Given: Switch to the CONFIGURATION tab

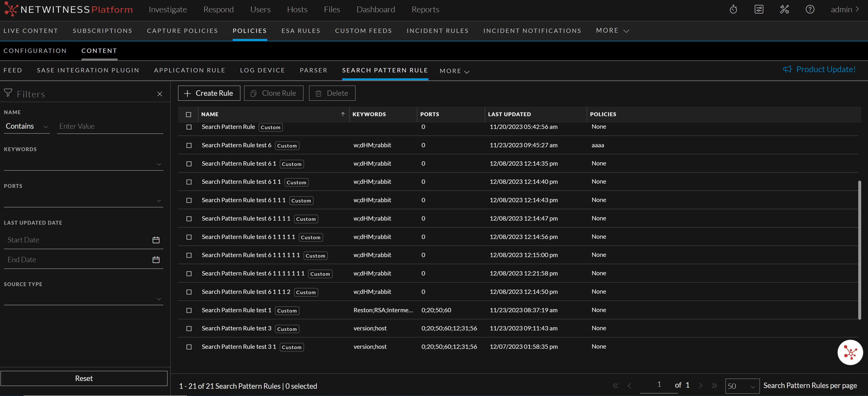Looking at the screenshot, I should pos(35,51).
